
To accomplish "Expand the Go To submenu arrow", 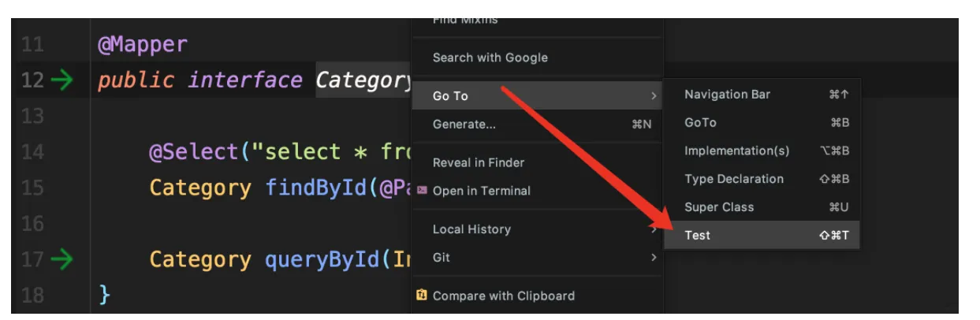I will click(x=654, y=96).
